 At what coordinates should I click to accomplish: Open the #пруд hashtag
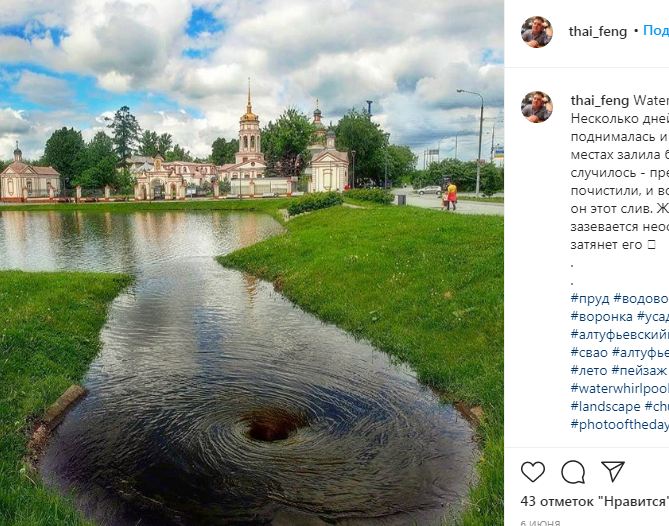click(x=590, y=299)
